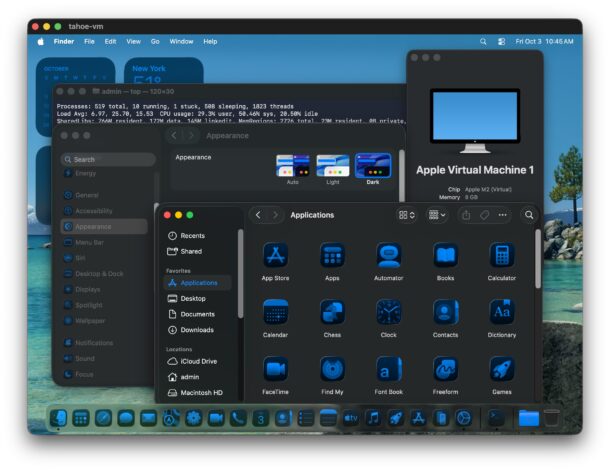Select the Calendar app icon in Finder
This screenshot has height=471, width=610.
click(275, 312)
